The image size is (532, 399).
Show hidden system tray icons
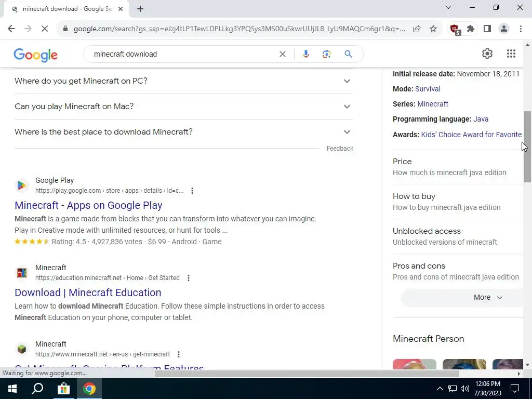click(x=440, y=389)
